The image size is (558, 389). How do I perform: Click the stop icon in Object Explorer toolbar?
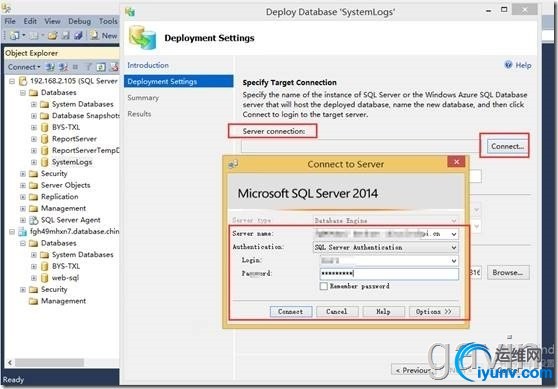(x=75, y=67)
